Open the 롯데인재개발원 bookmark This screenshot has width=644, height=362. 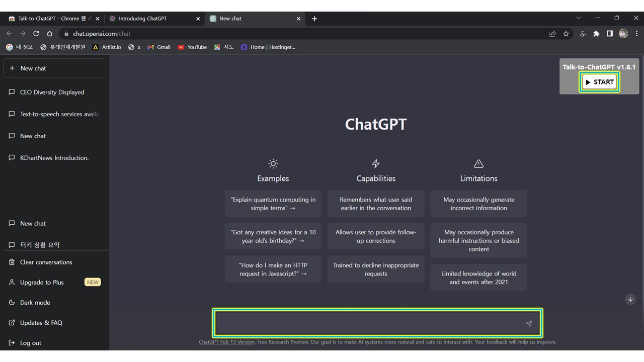coord(63,47)
